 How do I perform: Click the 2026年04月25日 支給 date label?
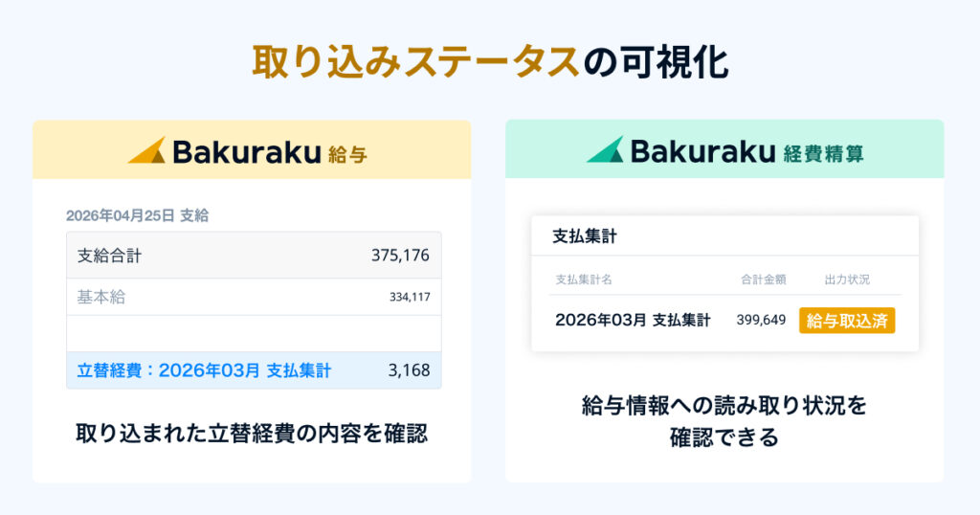pos(137,215)
